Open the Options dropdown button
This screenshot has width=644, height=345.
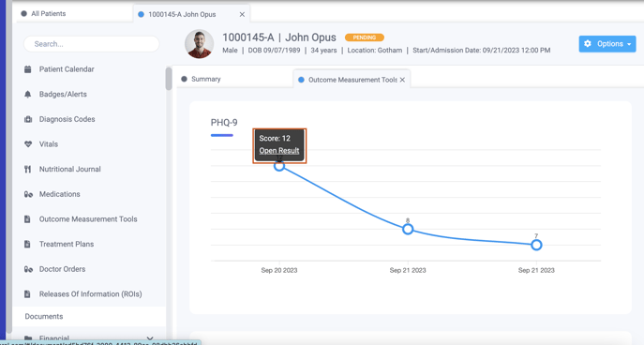click(607, 43)
